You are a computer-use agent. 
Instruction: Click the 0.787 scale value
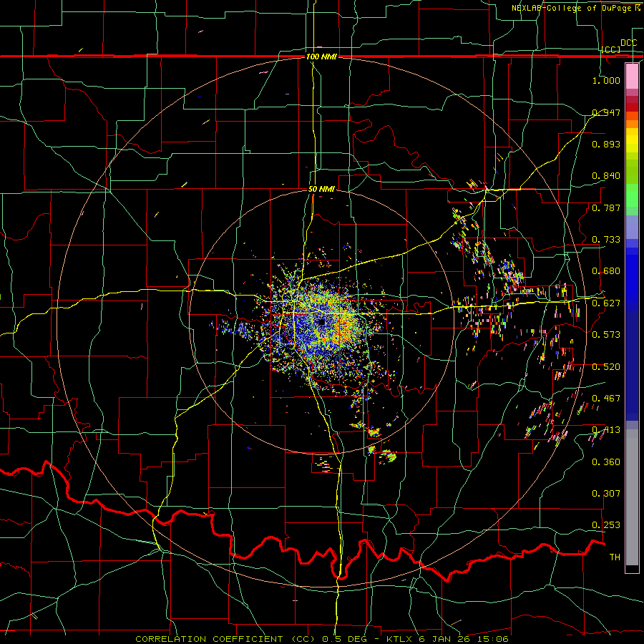click(606, 208)
